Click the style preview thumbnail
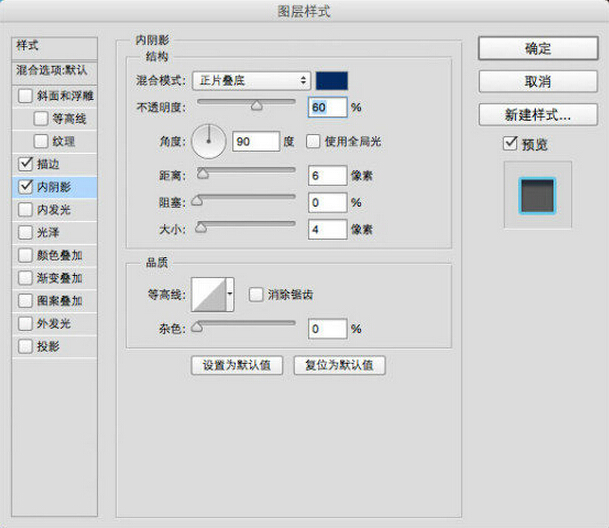The width and height of the screenshot is (609, 528). point(538,195)
